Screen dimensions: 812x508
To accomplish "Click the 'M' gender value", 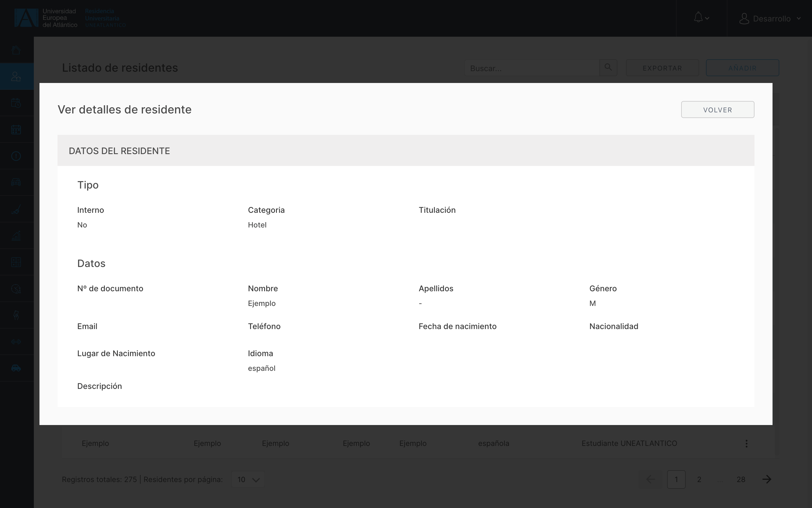I will click(x=593, y=303).
